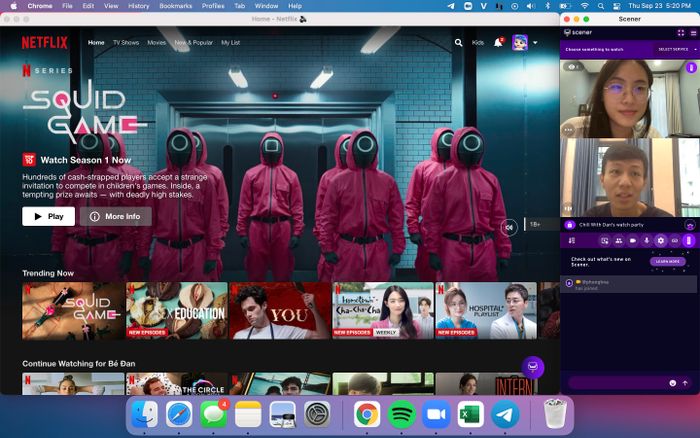Click remote control badge on top video

point(691,68)
